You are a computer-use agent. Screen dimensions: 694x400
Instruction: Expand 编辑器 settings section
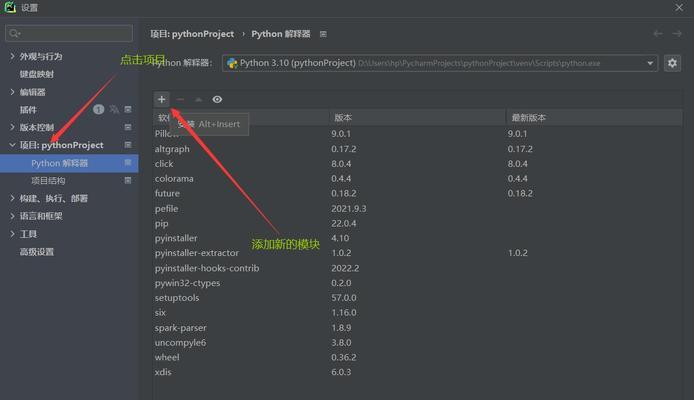point(12,92)
